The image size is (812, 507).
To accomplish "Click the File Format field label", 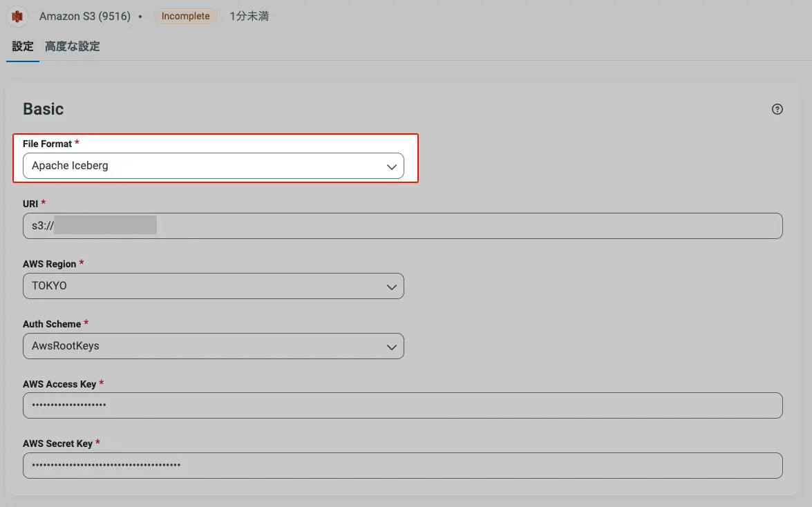I will [47, 144].
